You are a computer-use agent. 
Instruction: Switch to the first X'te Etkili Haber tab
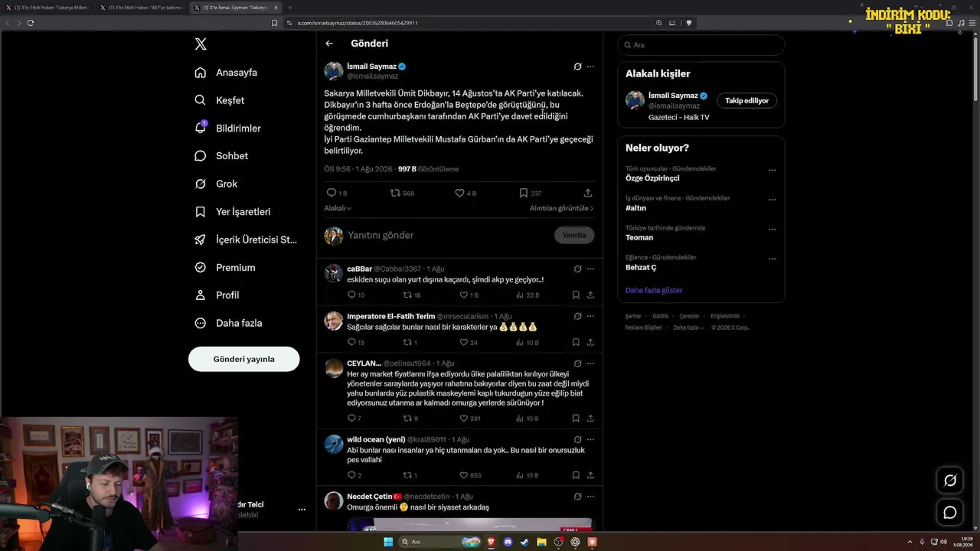(x=47, y=8)
